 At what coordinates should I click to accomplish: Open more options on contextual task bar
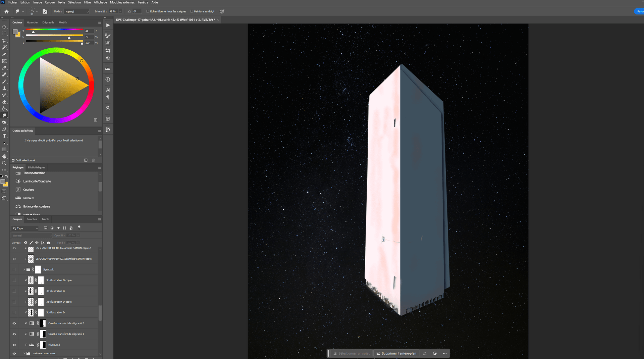(x=445, y=353)
